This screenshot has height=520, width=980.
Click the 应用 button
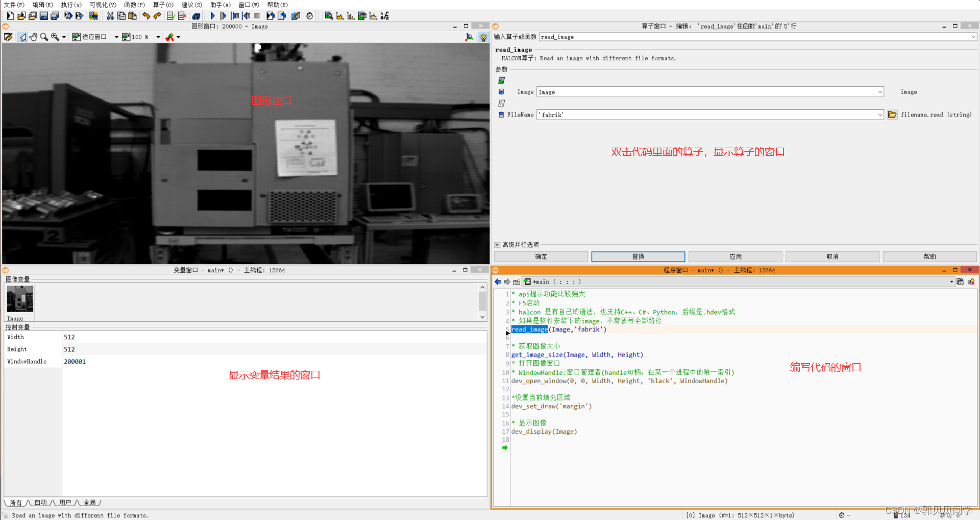735,256
